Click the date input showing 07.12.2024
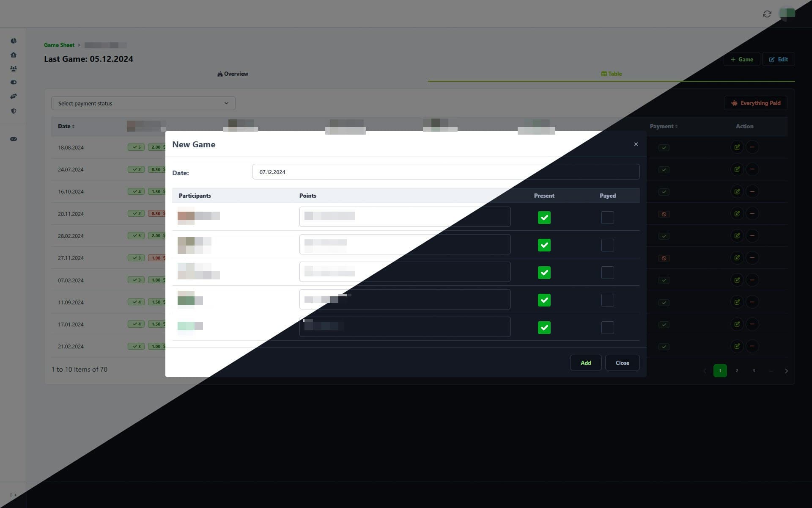This screenshot has width=812, height=508. (445, 172)
